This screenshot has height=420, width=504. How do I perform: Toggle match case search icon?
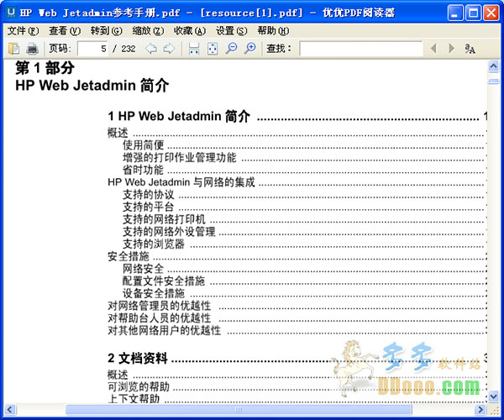pos(470,49)
